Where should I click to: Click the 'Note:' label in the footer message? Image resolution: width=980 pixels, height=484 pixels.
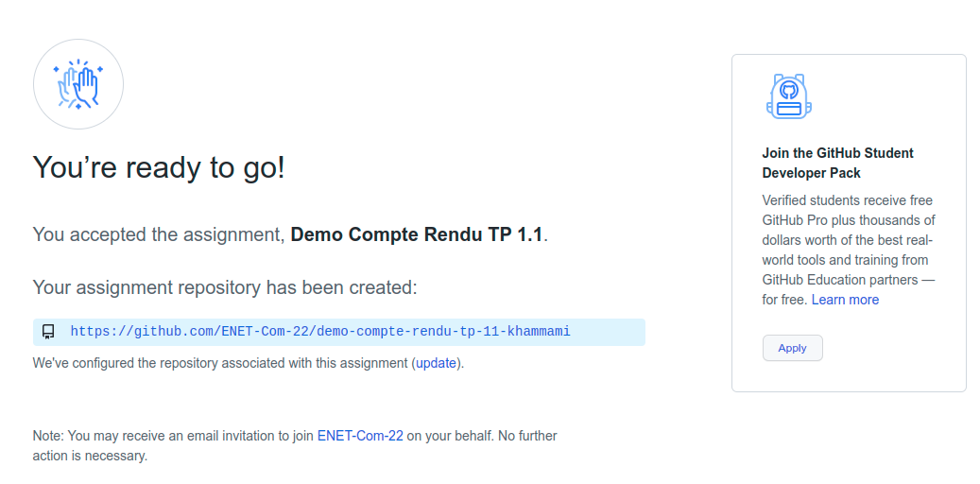click(x=48, y=436)
